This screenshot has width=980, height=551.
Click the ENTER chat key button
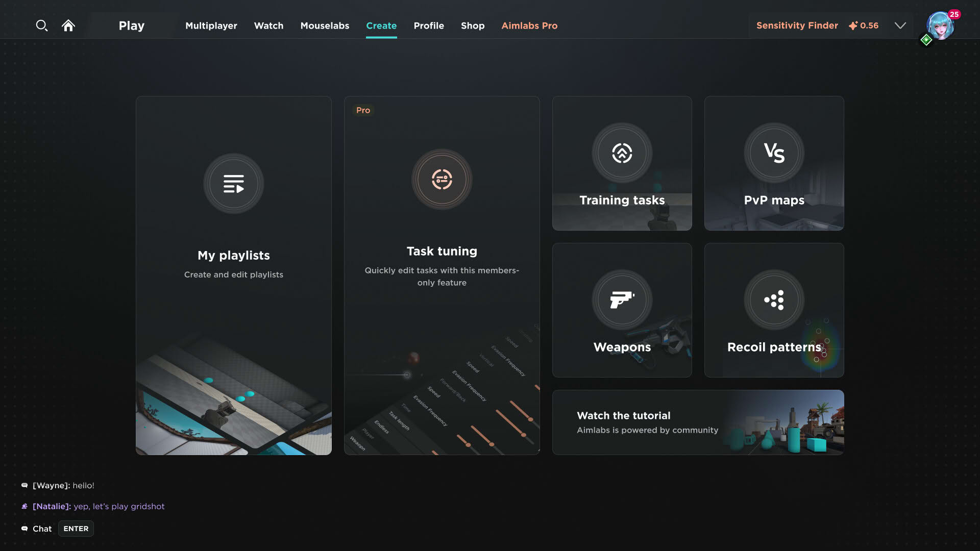tap(76, 529)
